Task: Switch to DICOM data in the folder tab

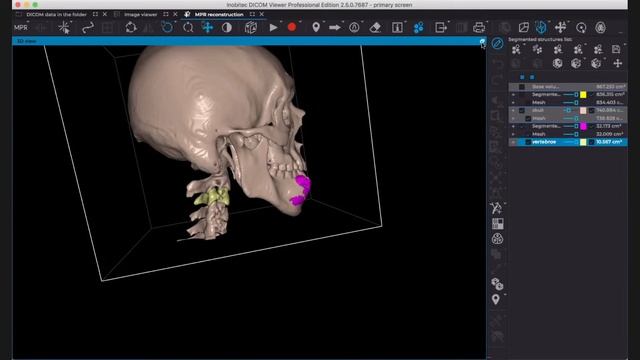Action: (56, 14)
